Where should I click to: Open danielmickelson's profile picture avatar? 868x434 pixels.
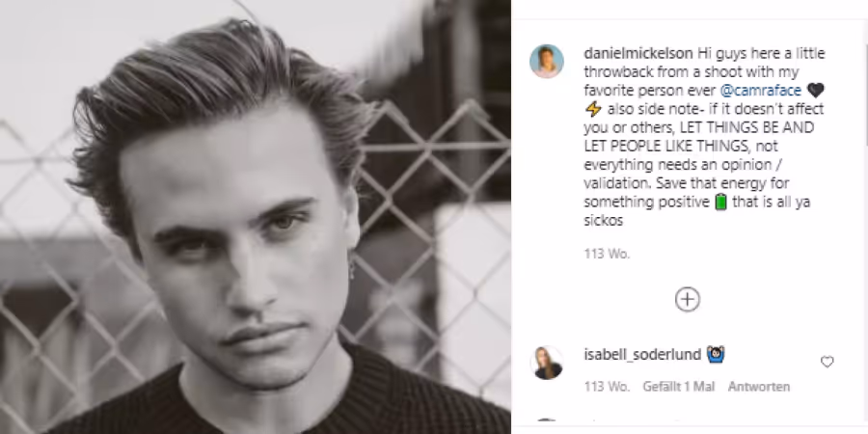[547, 61]
